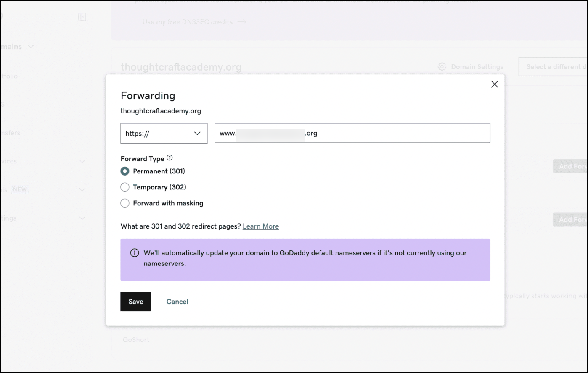Expand the sidebar section with NEW badge

tap(82, 189)
